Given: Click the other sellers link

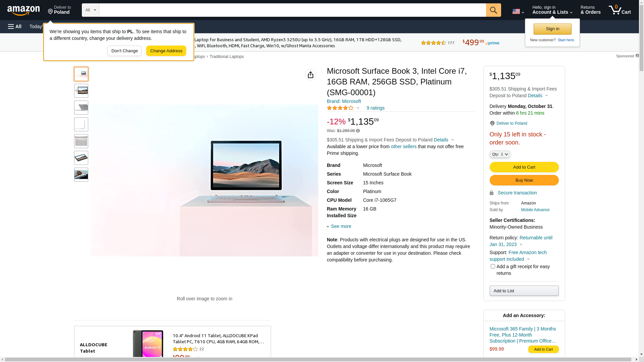Looking at the screenshot, I should (x=404, y=146).
